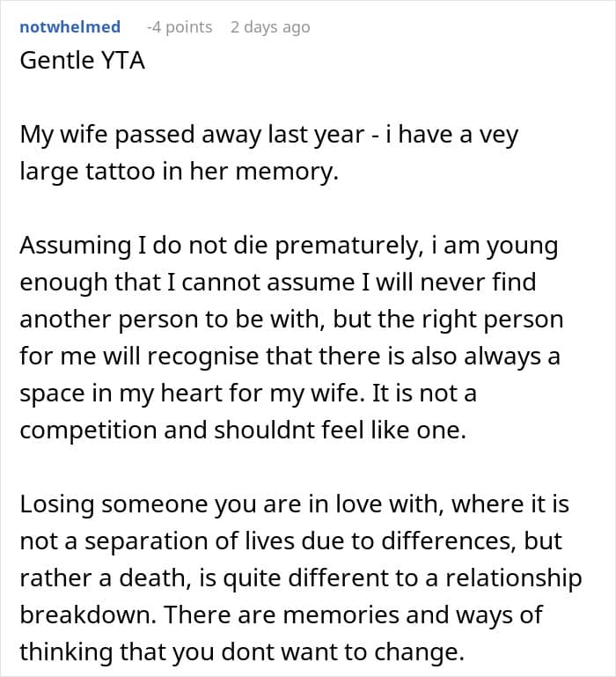Click the word breakdown in last paragraph
This screenshot has height=677, width=616.
88,614
